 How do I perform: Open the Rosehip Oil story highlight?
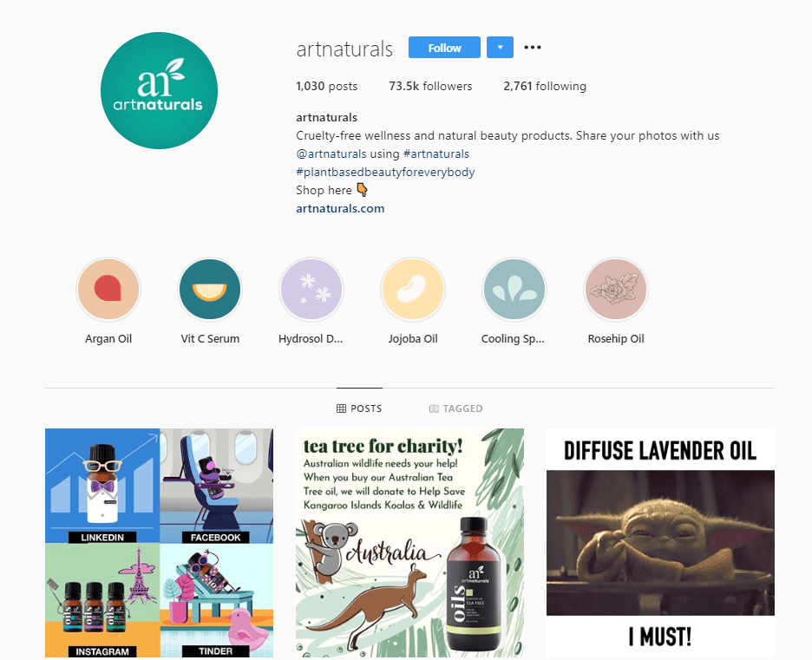(x=616, y=290)
